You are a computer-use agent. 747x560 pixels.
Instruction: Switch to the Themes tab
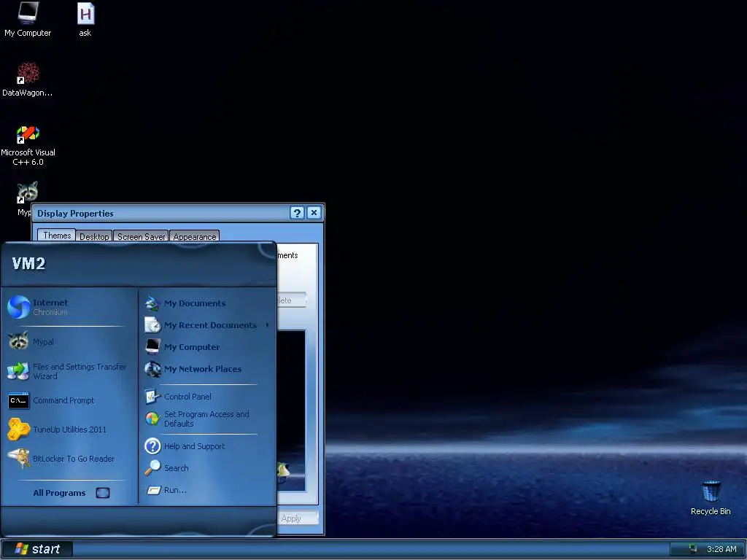click(x=57, y=236)
